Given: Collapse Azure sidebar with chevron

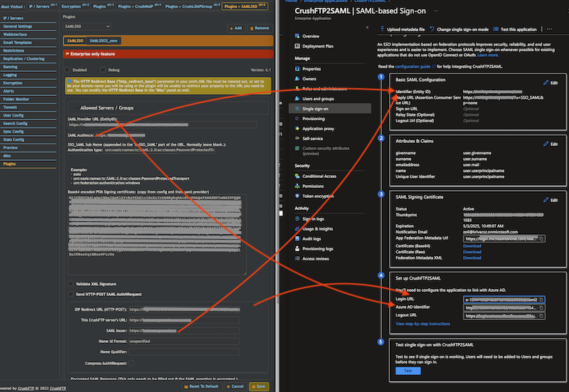Looking at the screenshot, I should [x=367, y=27].
